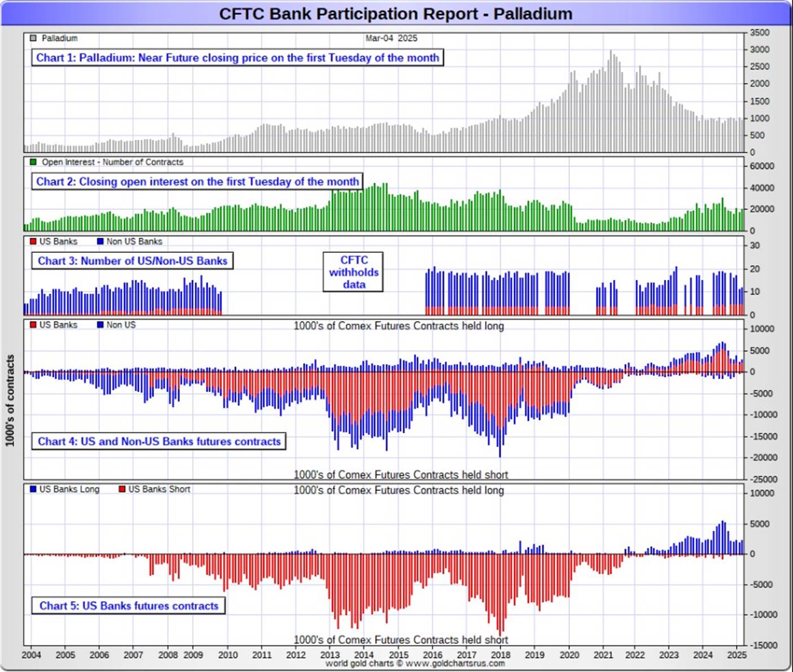Click the blue US Banks Long legend swatch

[33, 489]
